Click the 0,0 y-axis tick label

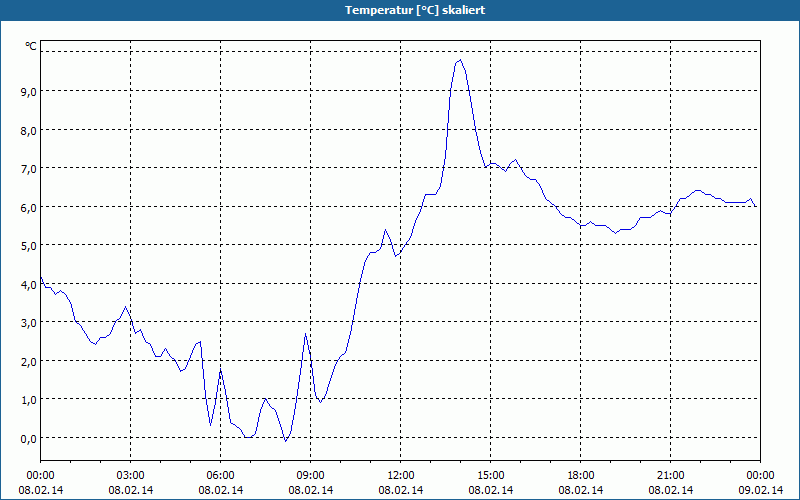pyautogui.click(x=30, y=439)
